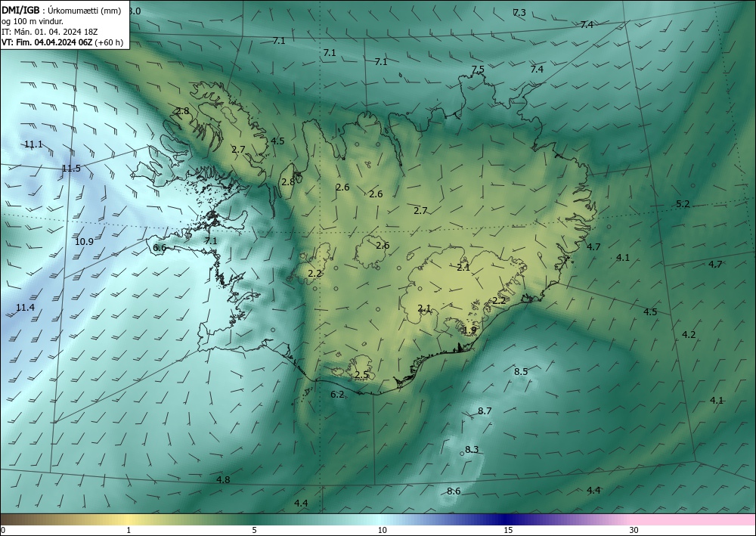Image resolution: width=756 pixels, height=536 pixels.
Task: Click the 8.3 value label
Action: pyautogui.click(x=472, y=450)
